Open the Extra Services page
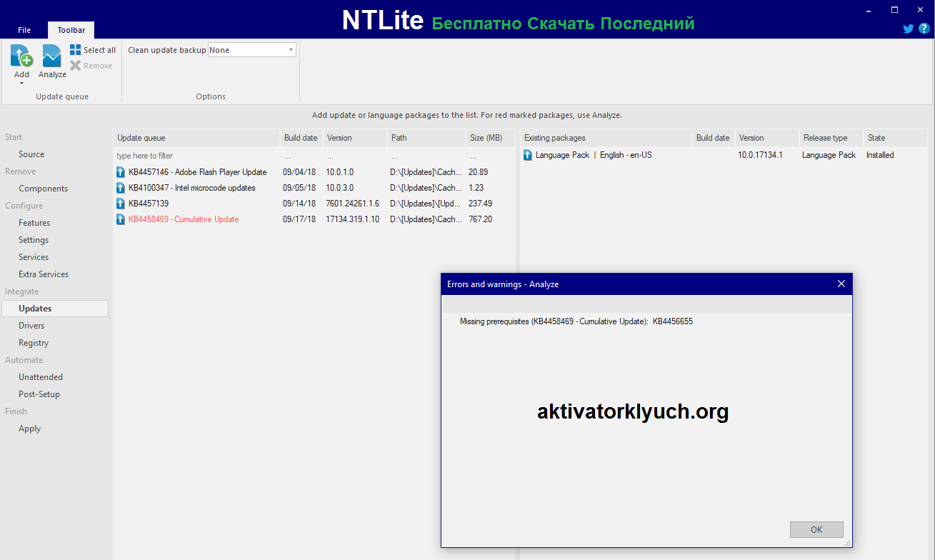 click(44, 274)
